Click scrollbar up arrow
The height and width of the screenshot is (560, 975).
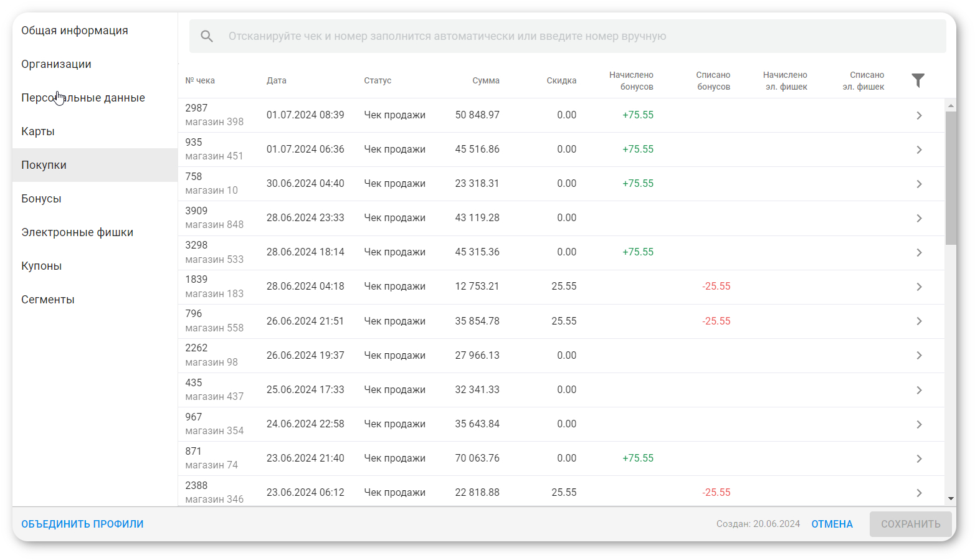(x=951, y=105)
